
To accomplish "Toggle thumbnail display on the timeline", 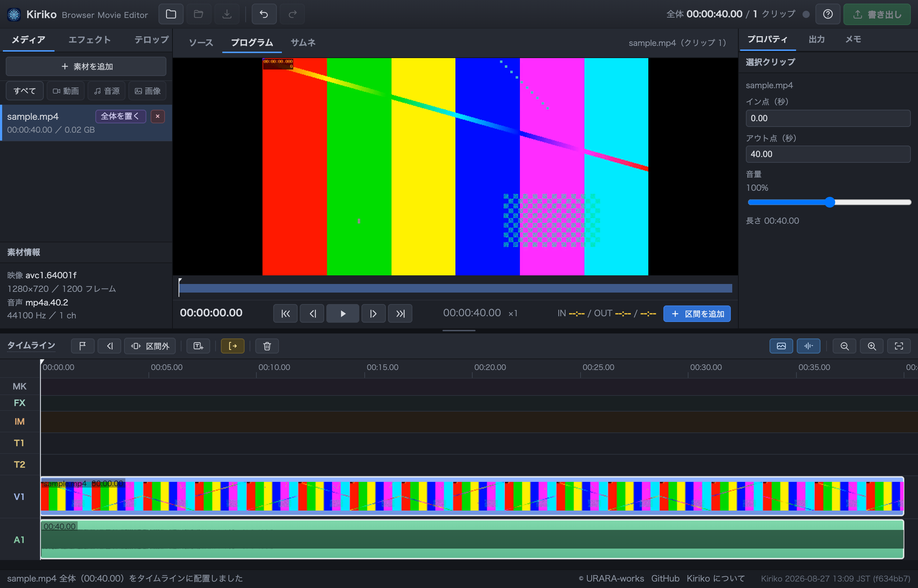I will 781,346.
